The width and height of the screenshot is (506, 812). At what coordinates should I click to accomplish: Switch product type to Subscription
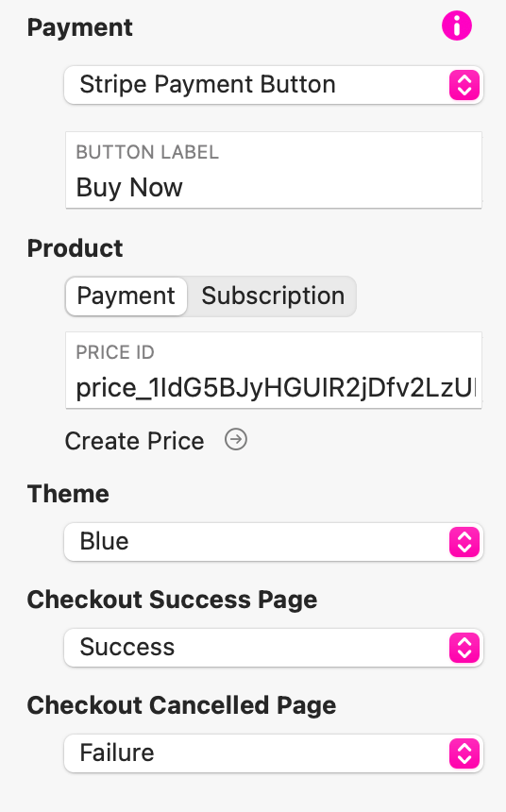273,296
